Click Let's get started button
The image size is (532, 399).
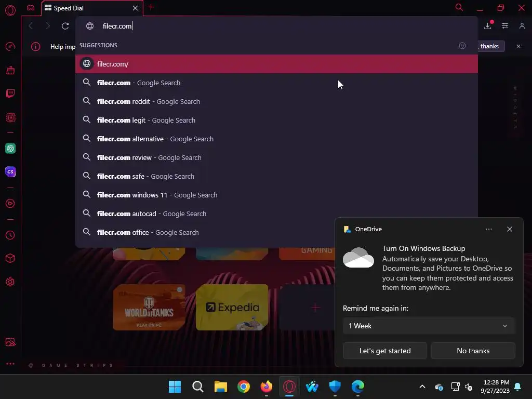(x=385, y=351)
